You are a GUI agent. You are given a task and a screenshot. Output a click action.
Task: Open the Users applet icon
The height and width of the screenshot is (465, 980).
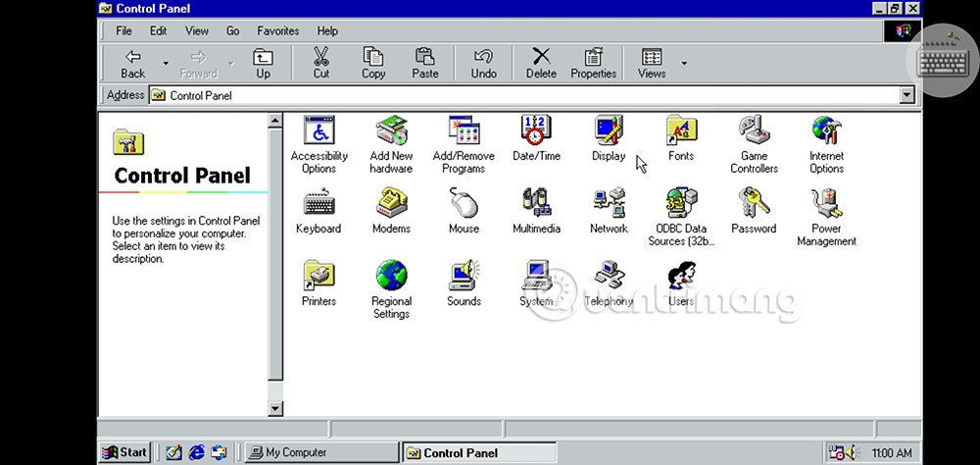click(681, 276)
